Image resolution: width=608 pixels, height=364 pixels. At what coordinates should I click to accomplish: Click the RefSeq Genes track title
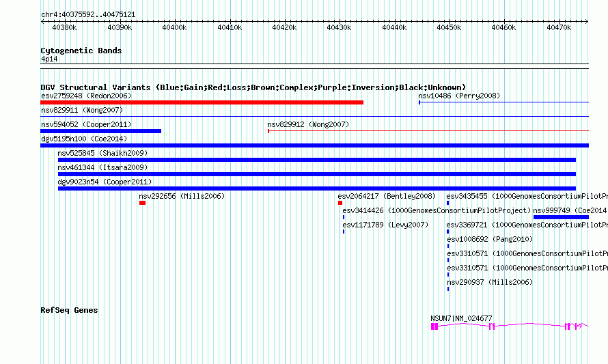tap(69, 310)
